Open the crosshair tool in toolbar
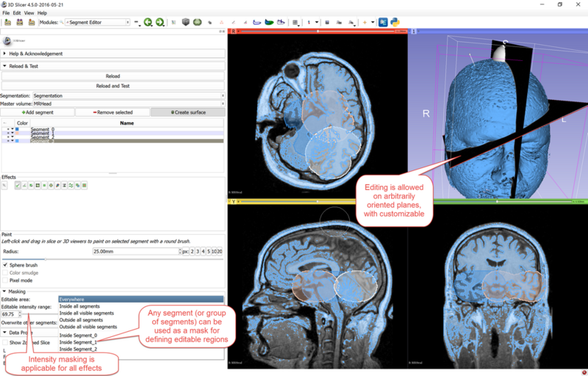The height and width of the screenshot is (376, 588). [x=365, y=23]
